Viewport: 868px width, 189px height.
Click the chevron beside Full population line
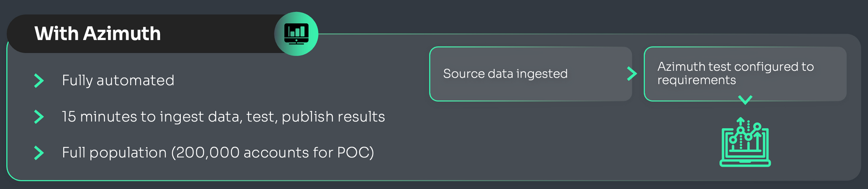[39, 153]
